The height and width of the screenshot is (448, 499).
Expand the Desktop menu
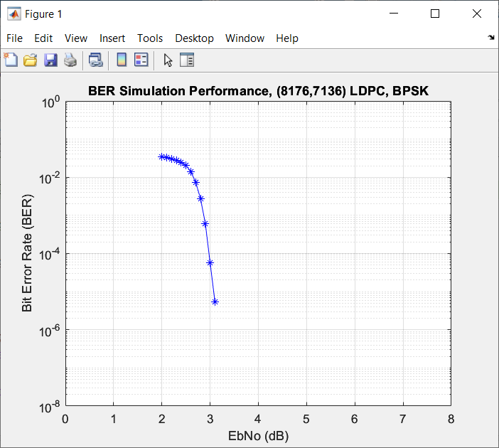(194, 38)
